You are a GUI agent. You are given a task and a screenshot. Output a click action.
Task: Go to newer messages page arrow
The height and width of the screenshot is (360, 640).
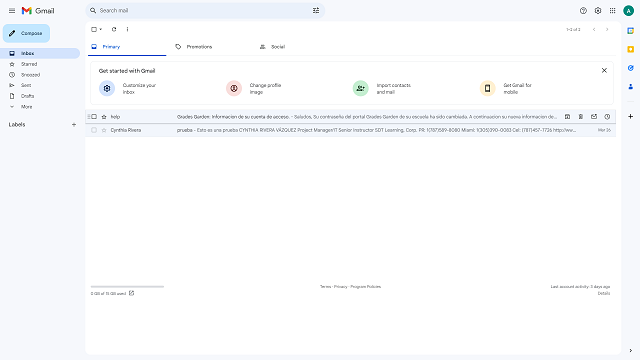[x=594, y=29]
